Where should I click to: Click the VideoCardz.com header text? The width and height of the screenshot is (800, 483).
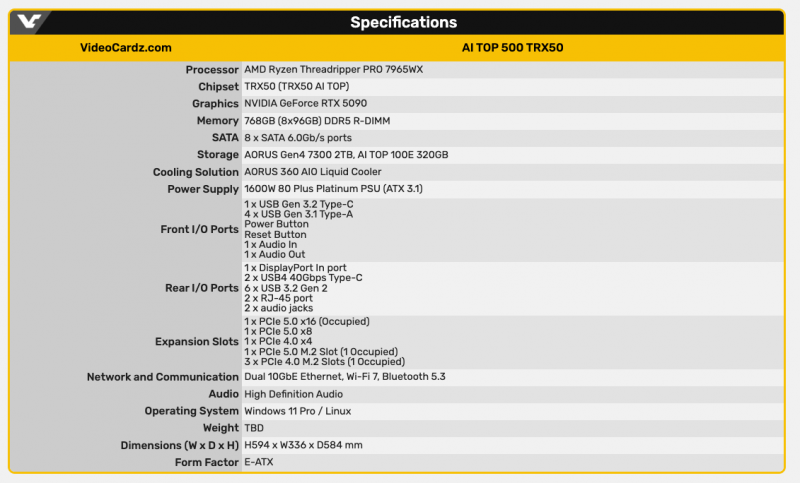pyautogui.click(x=126, y=48)
